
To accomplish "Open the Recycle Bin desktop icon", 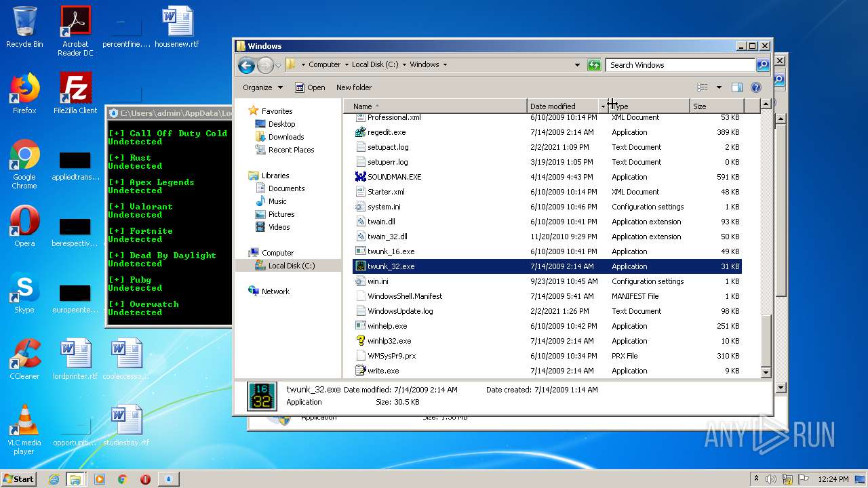I will [24, 28].
